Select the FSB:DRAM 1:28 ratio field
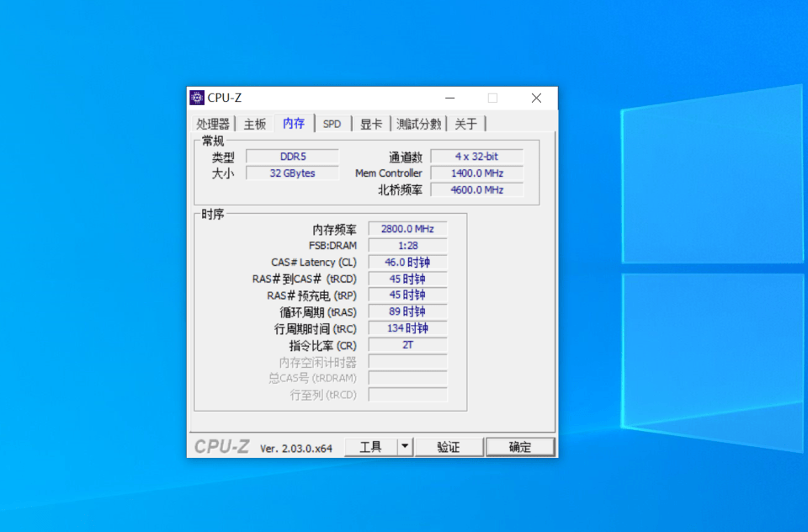 407,245
